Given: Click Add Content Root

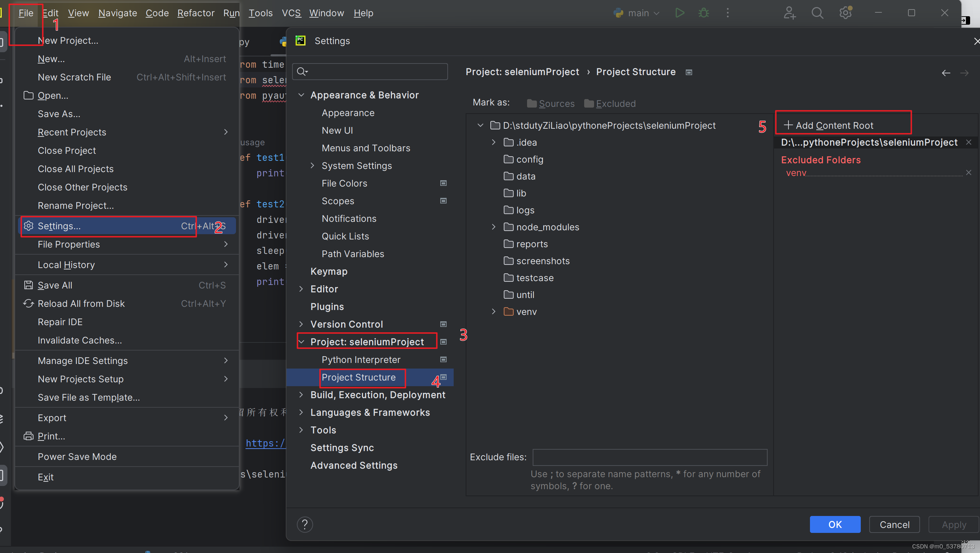Looking at the screenshot, I should [829, 125].
